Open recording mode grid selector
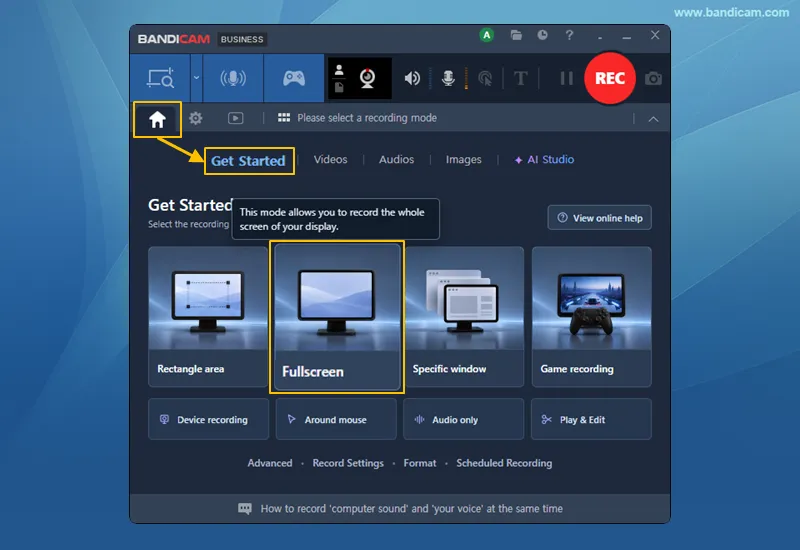 pyautogui.click(x=284, y=118)
